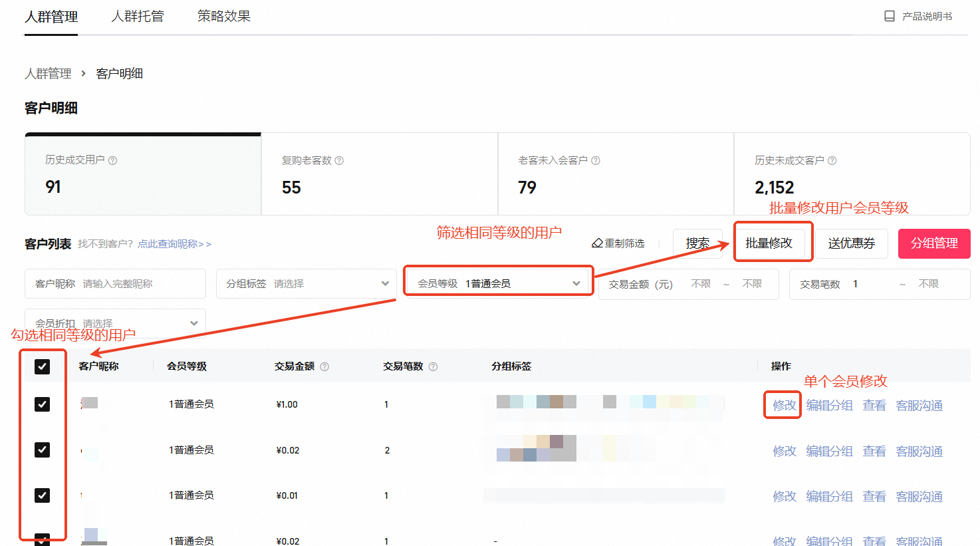The image size is (980, 546).
Task: Click 点此查询昵称>> link
Action: point(175,244)
